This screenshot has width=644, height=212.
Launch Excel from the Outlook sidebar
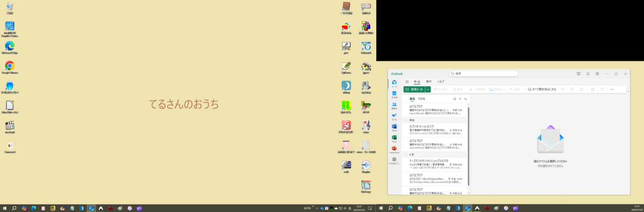coord(394,138)
